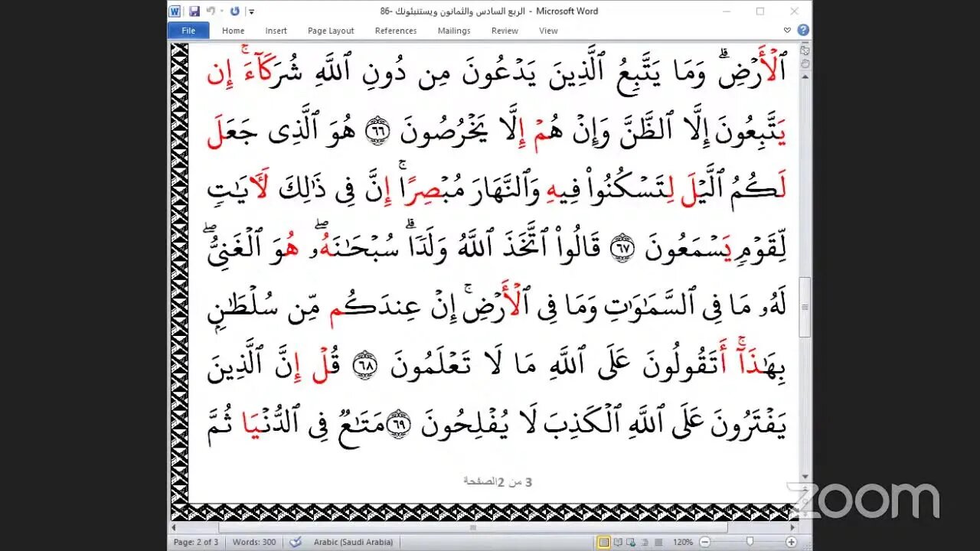Click the footer page number text '3 من 2'
The width and height of the screenshot is (980, 551).
click(514, 482)
